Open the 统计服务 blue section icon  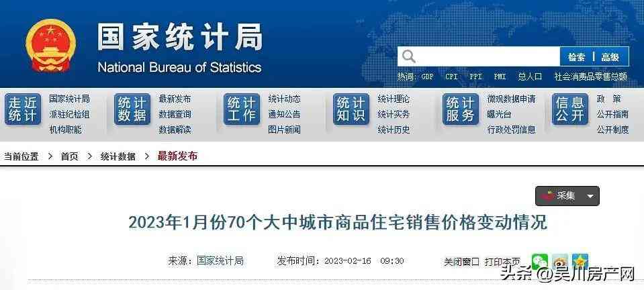(461, 109)
